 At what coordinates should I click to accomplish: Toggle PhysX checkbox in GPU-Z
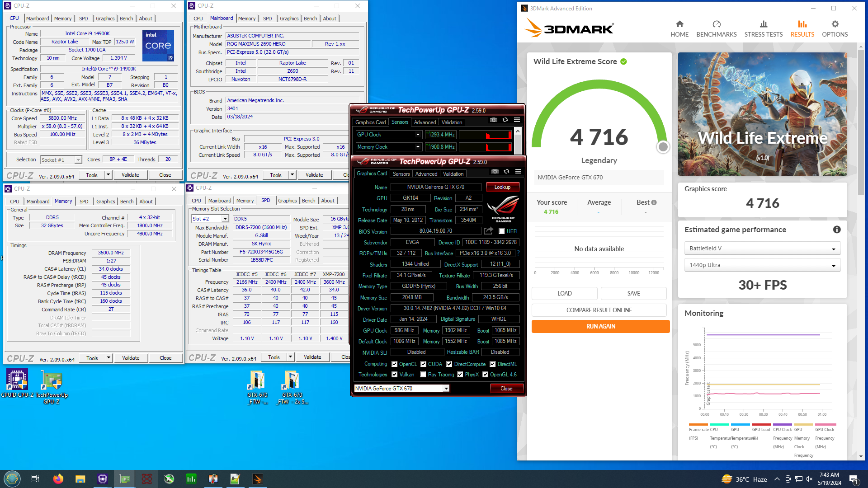460,375
